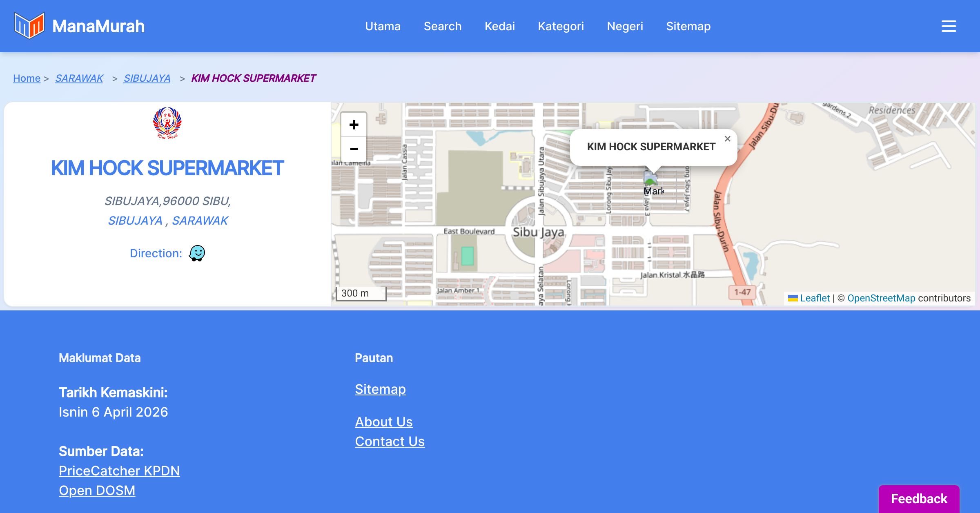
Task: Open the Search nav item
Action: (442, 26)
